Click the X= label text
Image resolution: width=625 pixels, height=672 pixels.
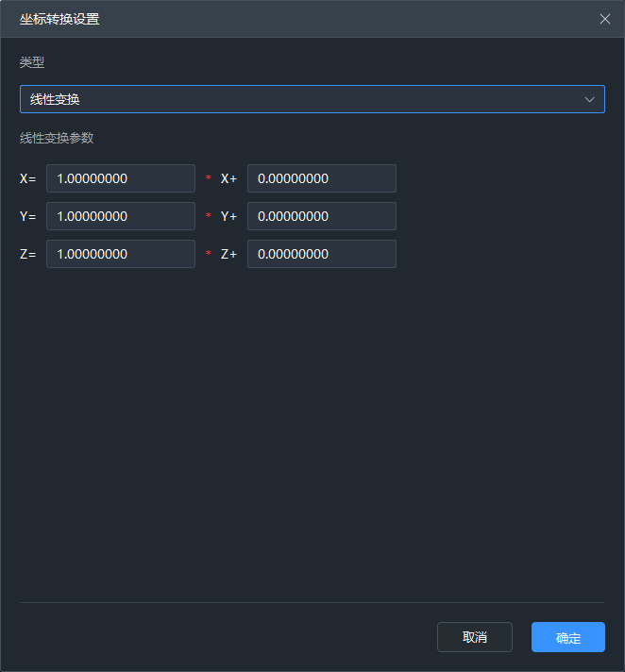[27, 178]
